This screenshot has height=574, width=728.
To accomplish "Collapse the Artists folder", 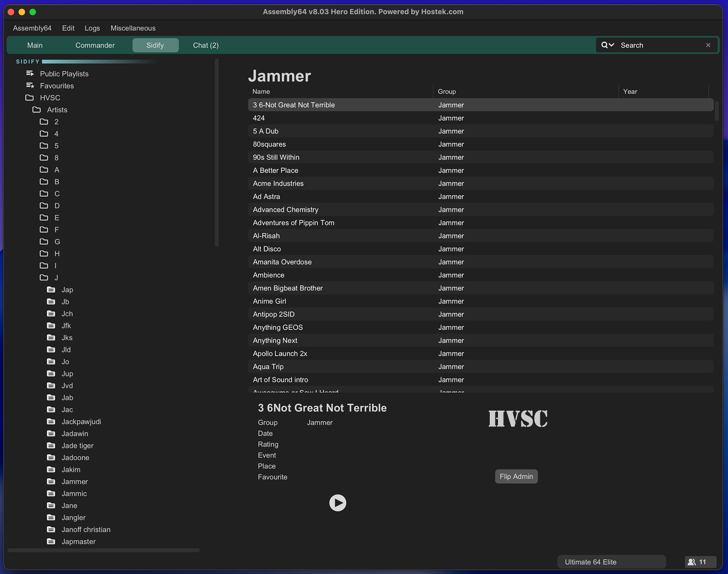I will coord(37,110).
